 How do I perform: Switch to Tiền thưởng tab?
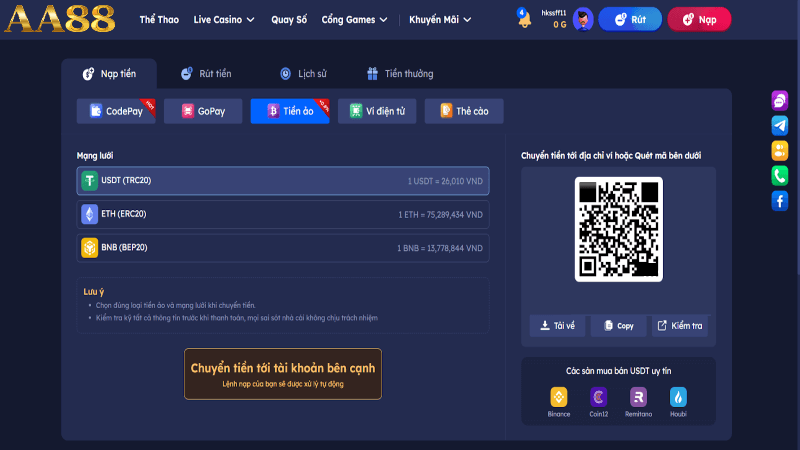click(x=400, y=74)
